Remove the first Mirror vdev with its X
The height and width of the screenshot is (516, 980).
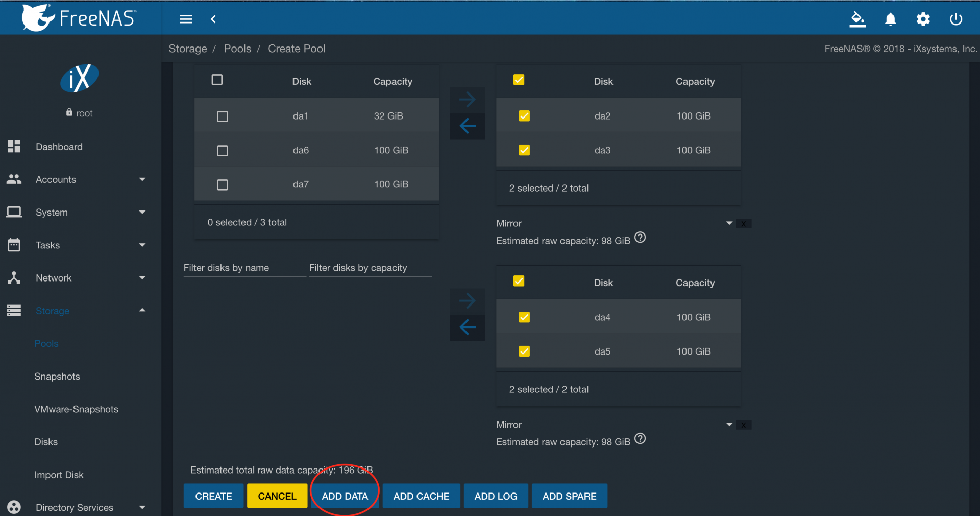point(744,224)
